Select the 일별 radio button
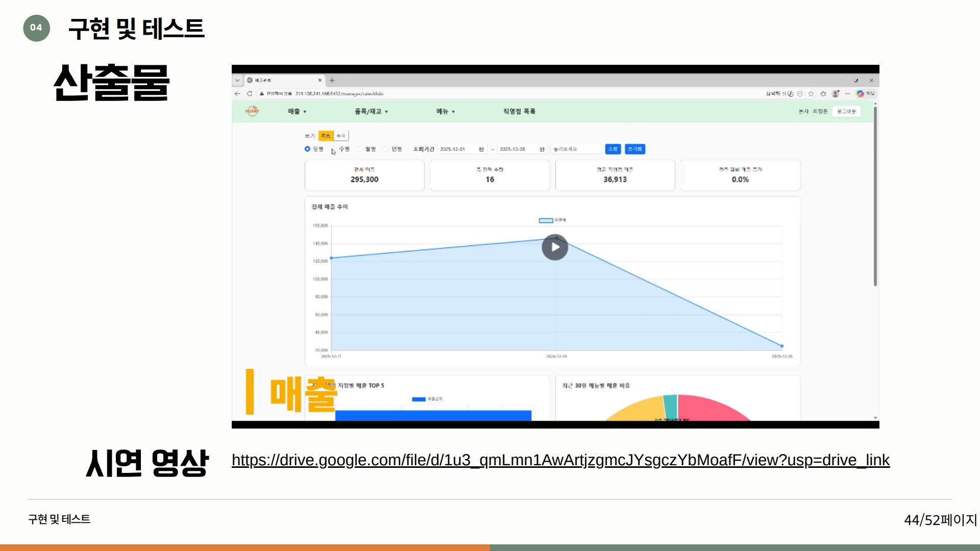980x551 pixels. point(307,149)
